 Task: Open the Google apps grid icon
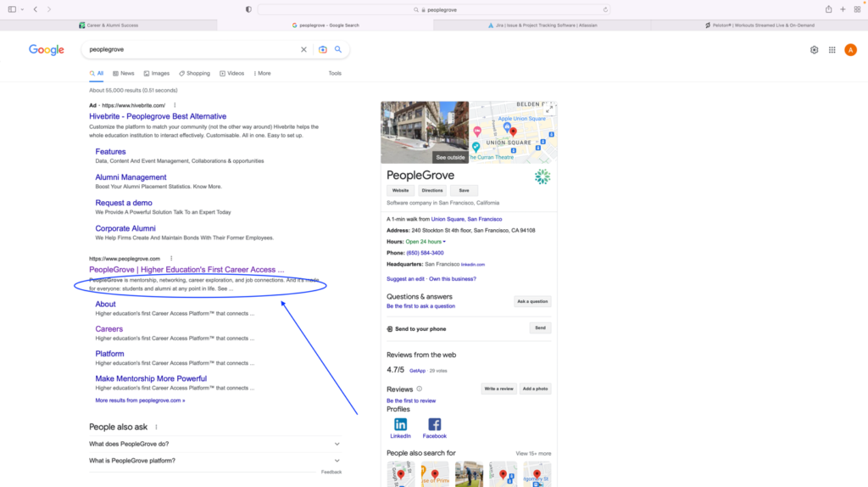tap(832, 50)
